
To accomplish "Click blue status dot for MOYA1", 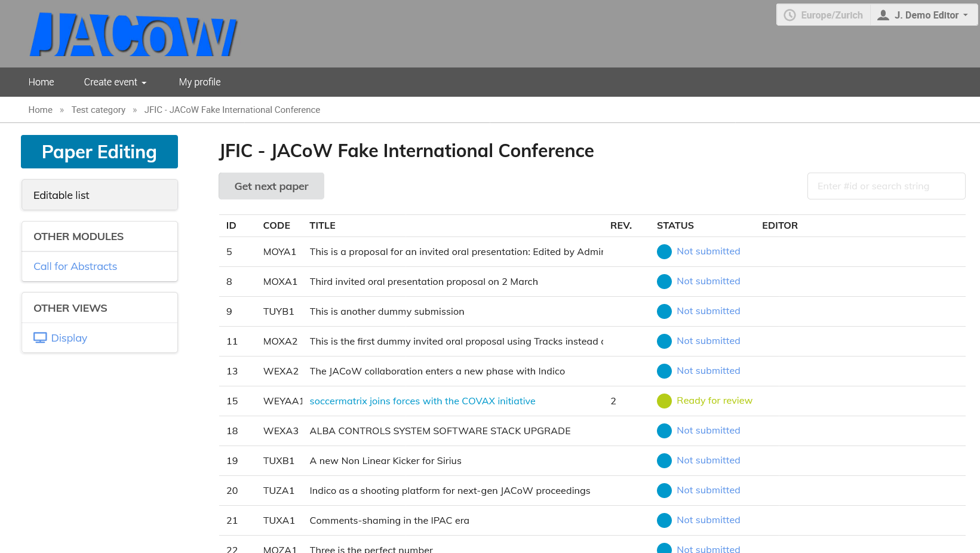I will (x=664, y=252).
